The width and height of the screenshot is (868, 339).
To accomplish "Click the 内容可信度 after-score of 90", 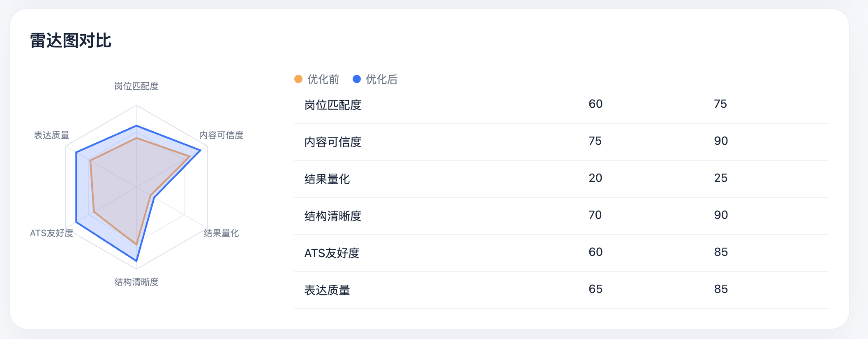I will [721, 141].
